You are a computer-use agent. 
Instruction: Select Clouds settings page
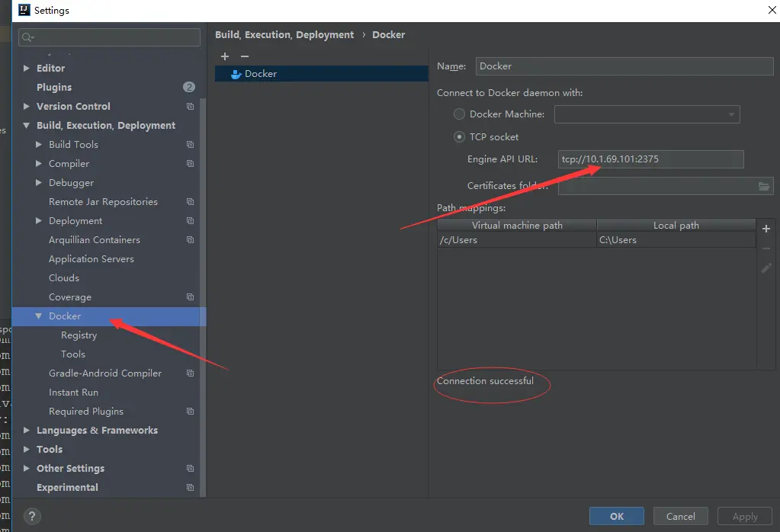click(x=64, y=278)
